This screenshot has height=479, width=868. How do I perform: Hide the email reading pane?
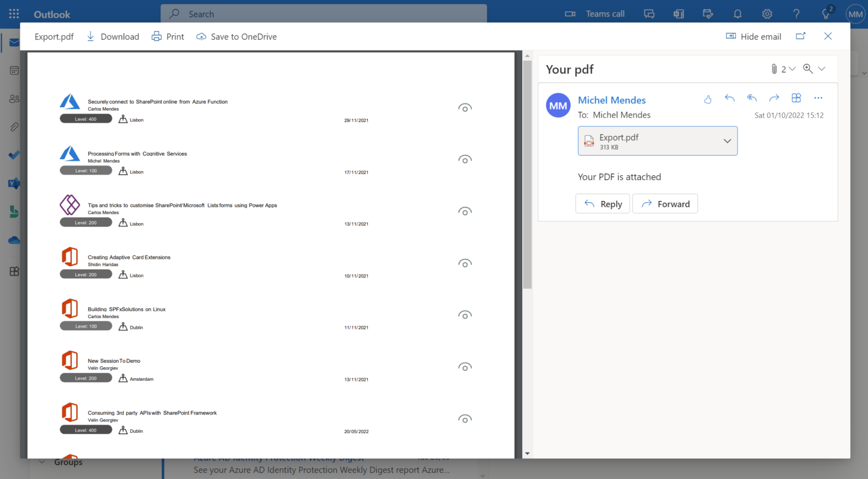click(753, 36)
